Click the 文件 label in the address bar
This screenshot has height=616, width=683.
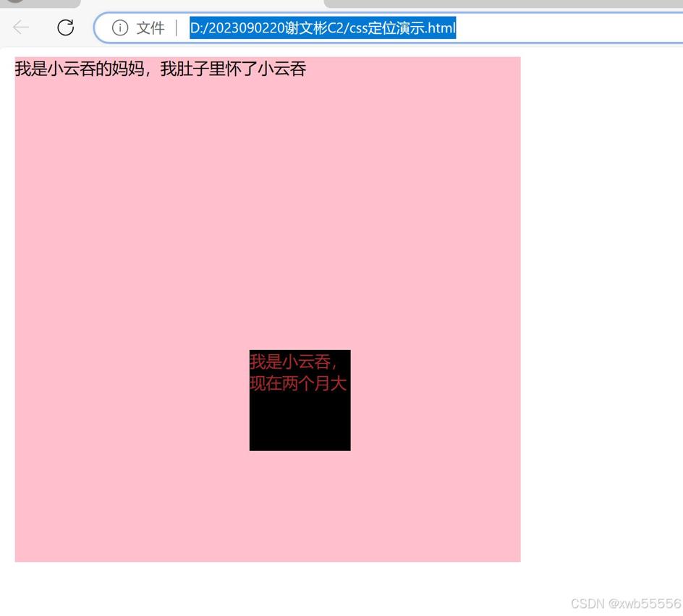[150, 28]
